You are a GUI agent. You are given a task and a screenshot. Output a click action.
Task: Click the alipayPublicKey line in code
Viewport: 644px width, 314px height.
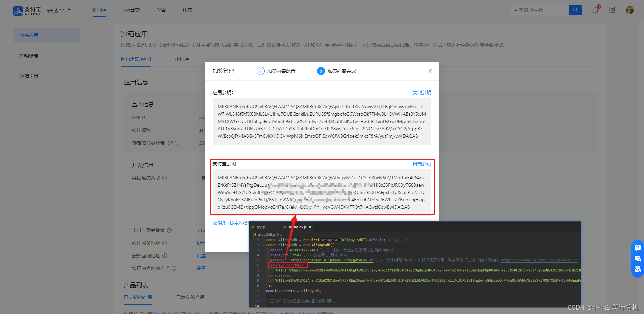pyautogui.click(x=287, y=265)
